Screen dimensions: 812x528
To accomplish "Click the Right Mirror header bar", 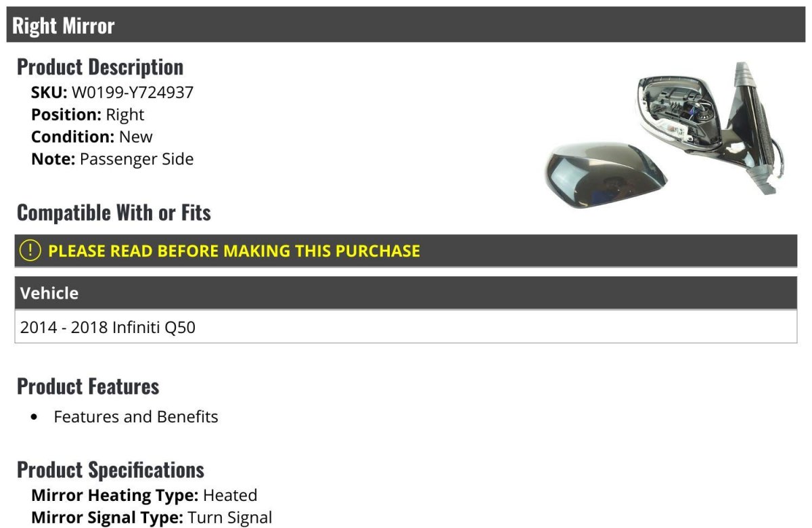I will coord(405,25).
